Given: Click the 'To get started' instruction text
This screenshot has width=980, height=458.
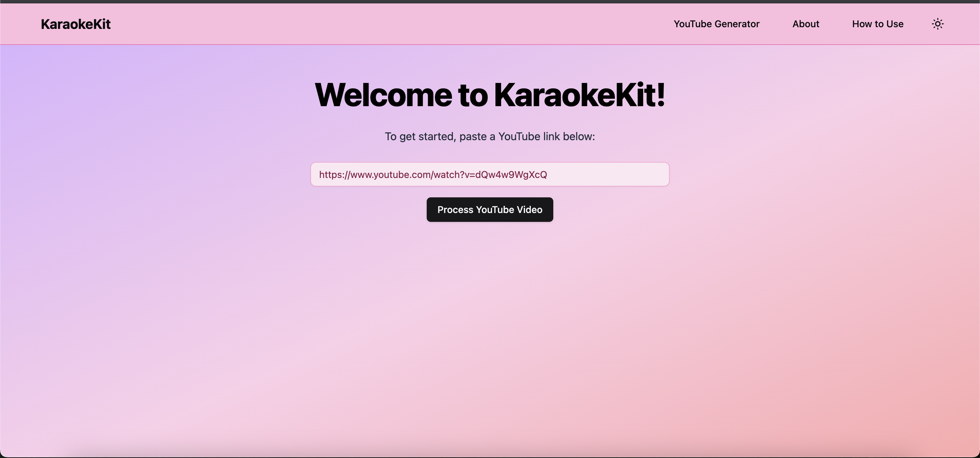Looking at the screenshot, I should [x=420, y=136].
